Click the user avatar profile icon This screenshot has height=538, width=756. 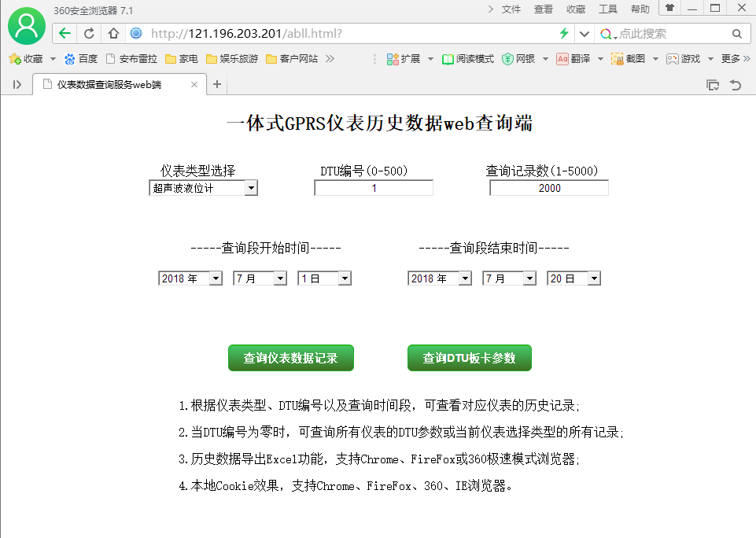(x=27, y=27)
